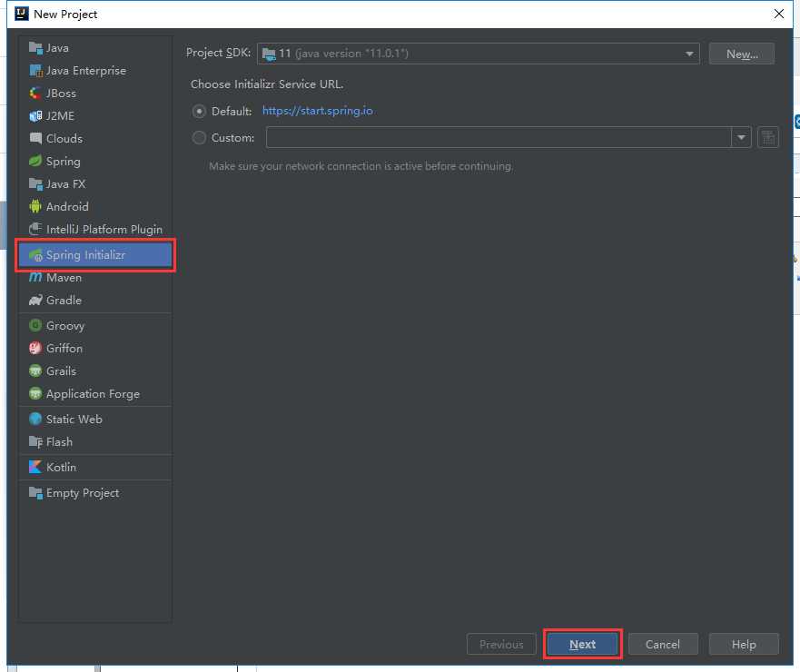Click the Spring leaf icon
The width and height of the screenshot is (800, 672).
[35, 162]
